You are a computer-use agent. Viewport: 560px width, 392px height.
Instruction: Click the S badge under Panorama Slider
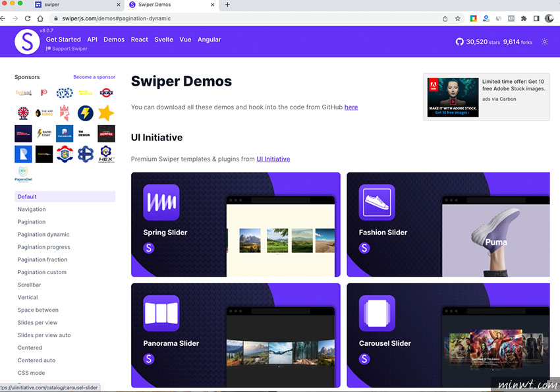point(149,359)
